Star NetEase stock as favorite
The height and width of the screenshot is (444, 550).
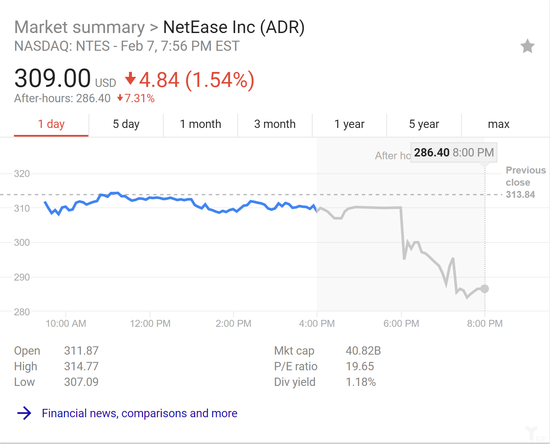pos(527,46)
